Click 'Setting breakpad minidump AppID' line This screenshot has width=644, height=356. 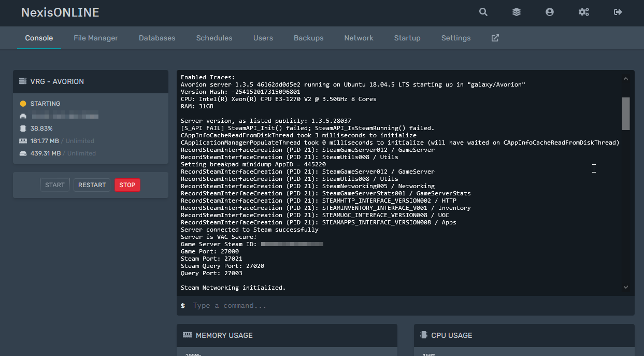(253, 164)
